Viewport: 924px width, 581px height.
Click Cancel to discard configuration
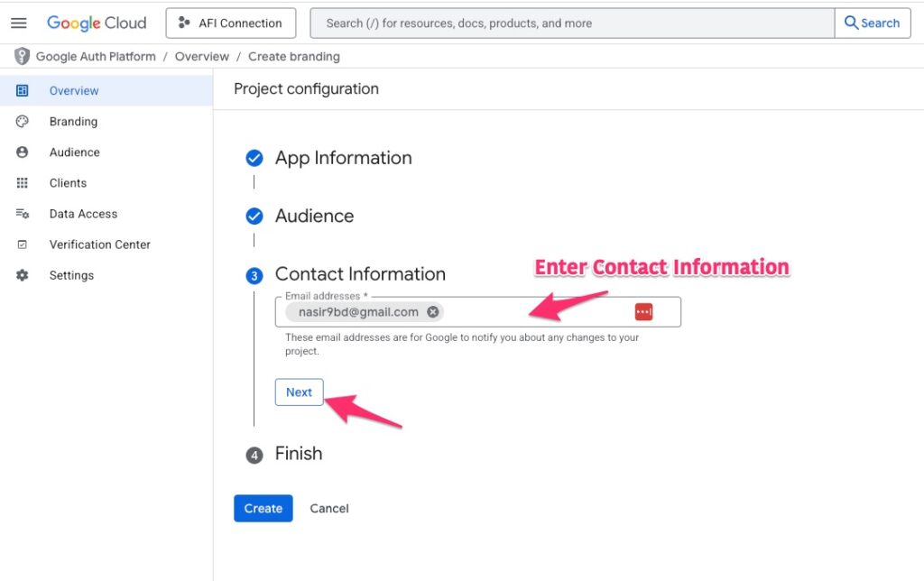click(329, 509)
